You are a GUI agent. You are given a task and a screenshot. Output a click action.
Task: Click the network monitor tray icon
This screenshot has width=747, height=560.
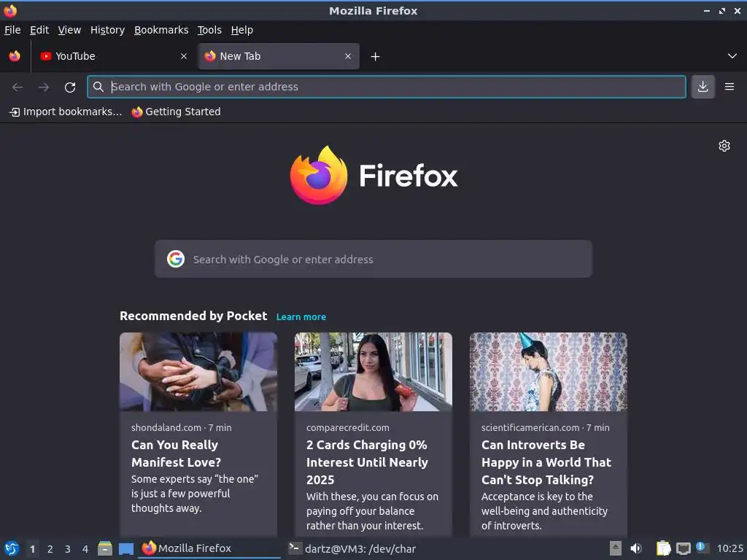click(683, 548)
